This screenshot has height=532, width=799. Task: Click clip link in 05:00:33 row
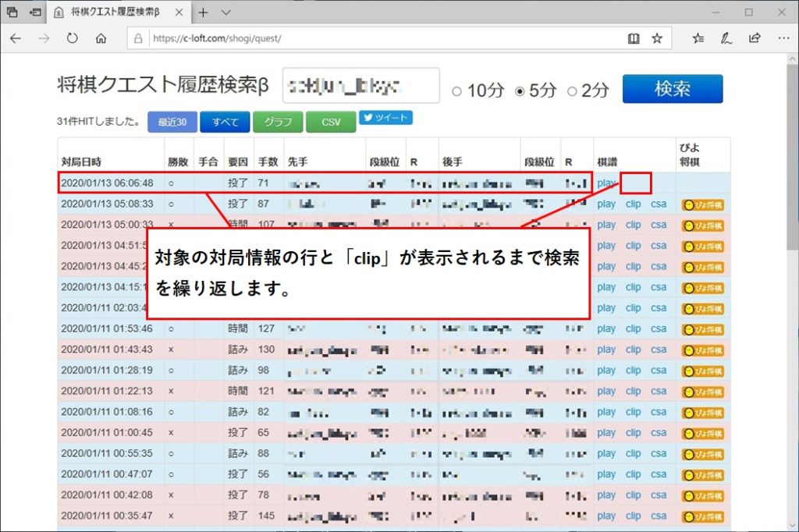pyautogui.click(x=634, y=225)
